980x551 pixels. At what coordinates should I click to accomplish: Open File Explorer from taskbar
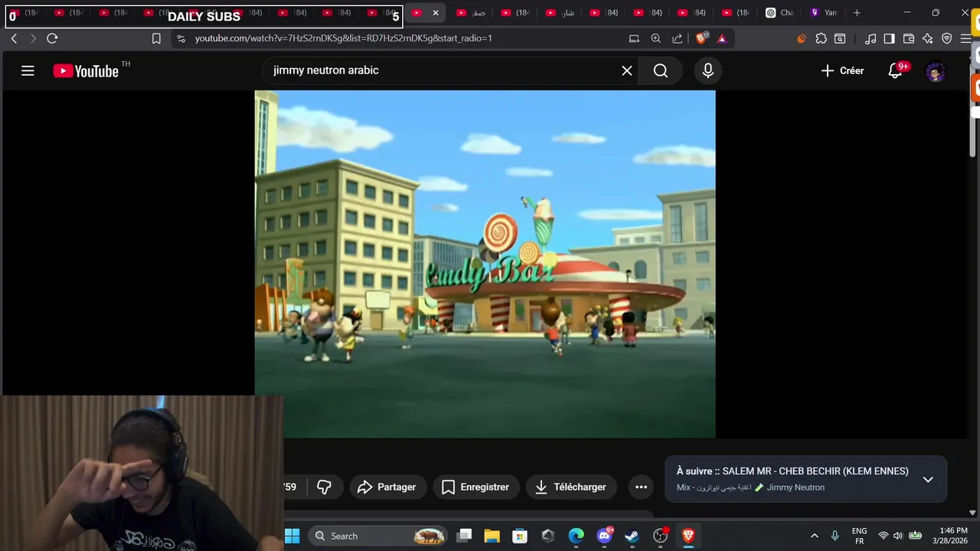click(x=492, y=536)
